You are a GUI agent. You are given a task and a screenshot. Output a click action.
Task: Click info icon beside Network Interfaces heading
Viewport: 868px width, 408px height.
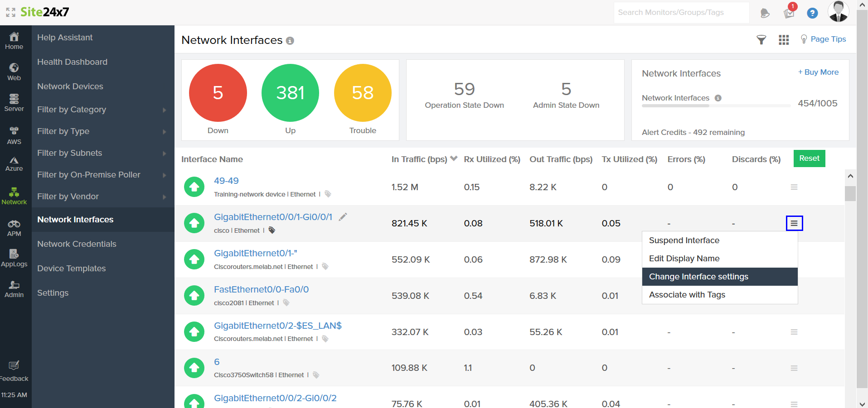pos(290,41)
